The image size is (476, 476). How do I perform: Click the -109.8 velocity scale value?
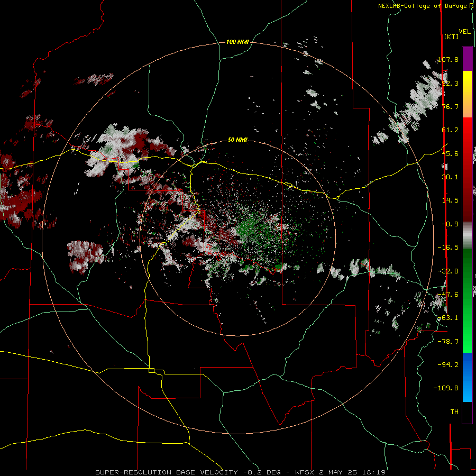pos(446,388)
